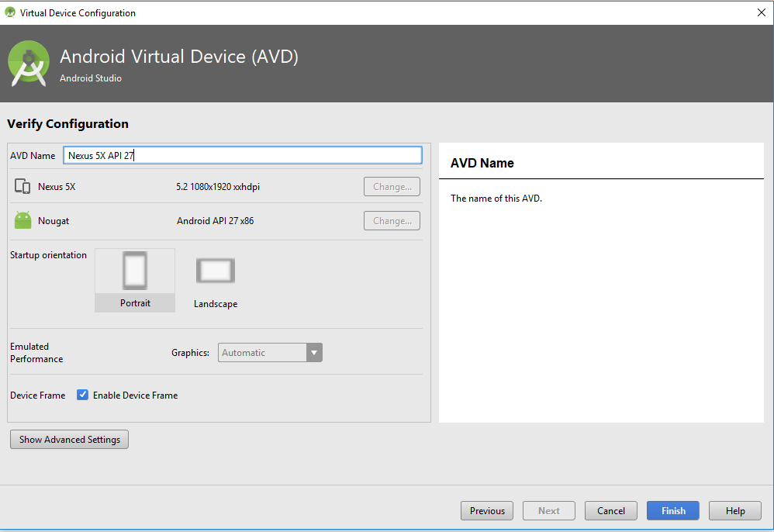Screen dimensions: 774x532
Task: Close the Virtual Device Configuration window
Action: (761, 13)
